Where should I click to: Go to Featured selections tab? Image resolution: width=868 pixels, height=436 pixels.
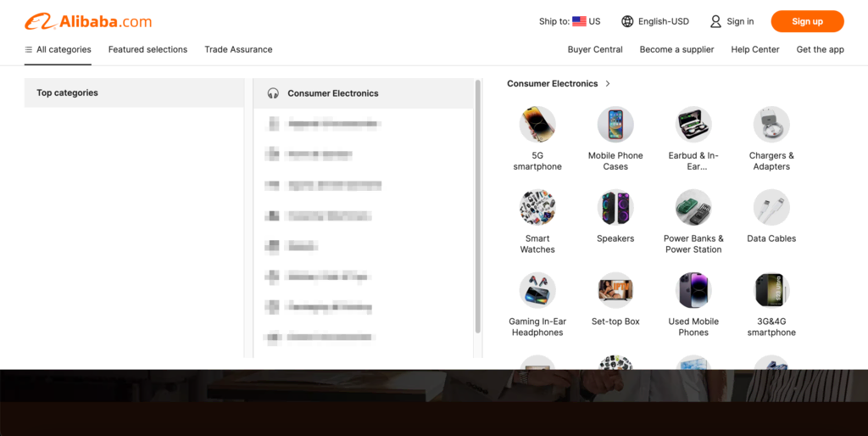pyautogui.click(x=147, y=49)
